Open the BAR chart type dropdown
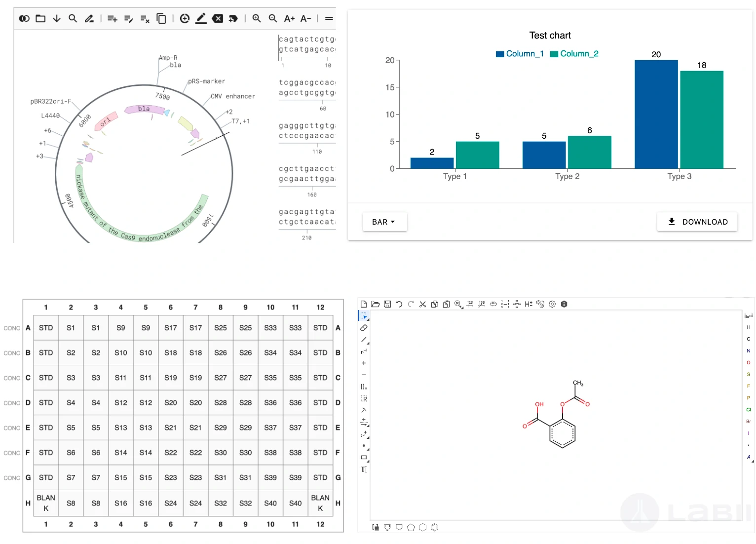756x544 pixels. tap(384, 222)
